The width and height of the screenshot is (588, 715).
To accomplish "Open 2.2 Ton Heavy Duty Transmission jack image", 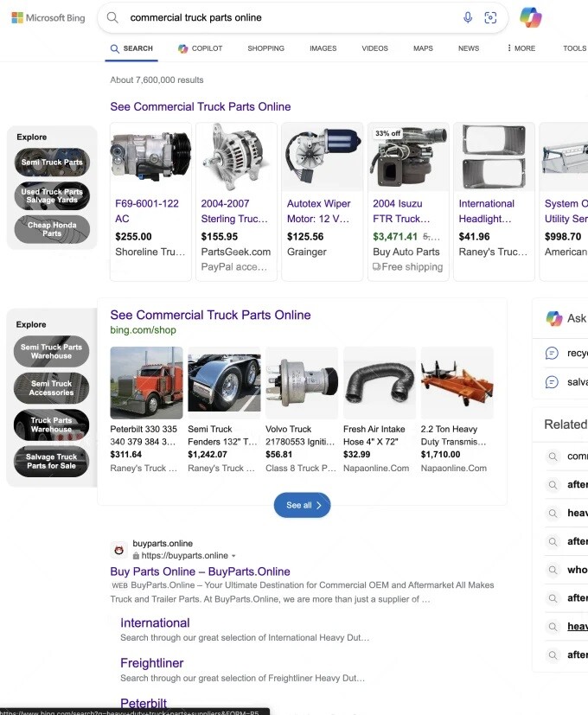I will pyautogui.click(x=457, y=383).
